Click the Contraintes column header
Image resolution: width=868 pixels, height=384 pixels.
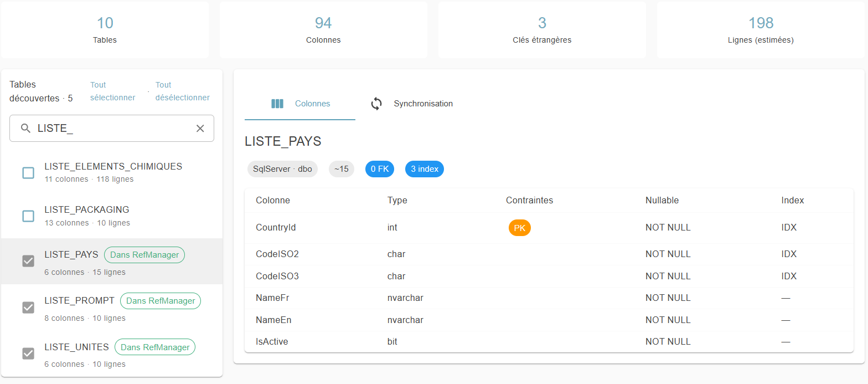tap(529, 200)
